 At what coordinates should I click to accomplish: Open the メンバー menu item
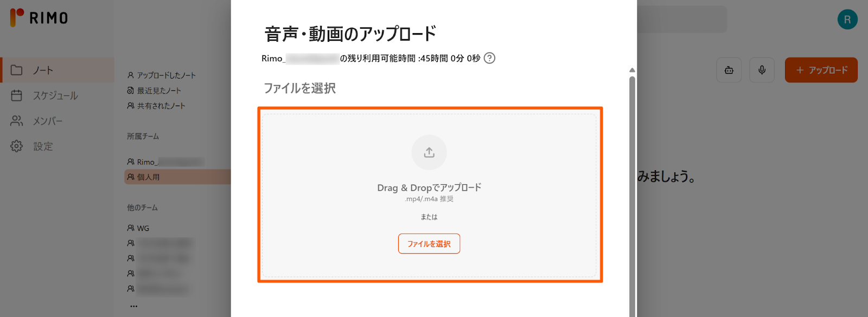pos(47,121)
